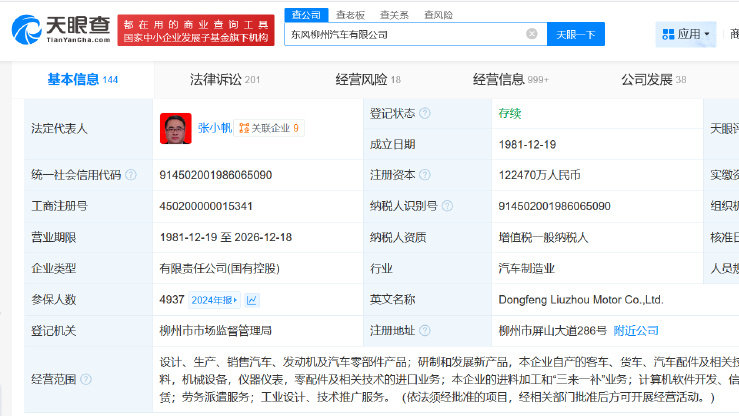Select the 法律诉讼 201 tab

tap(225, 80)
